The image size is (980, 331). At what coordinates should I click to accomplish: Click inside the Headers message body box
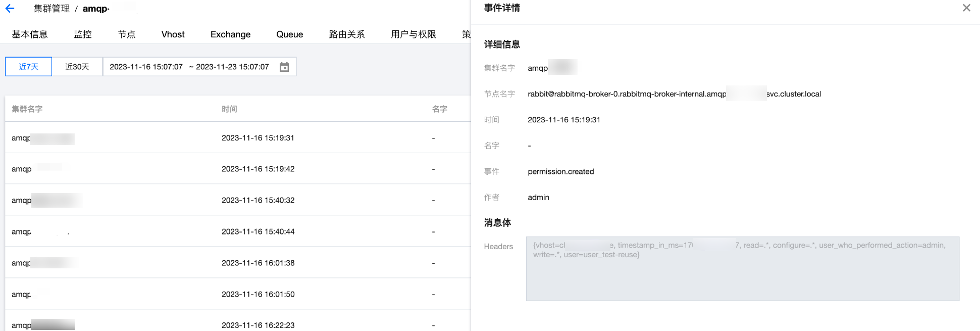[743, 269]
